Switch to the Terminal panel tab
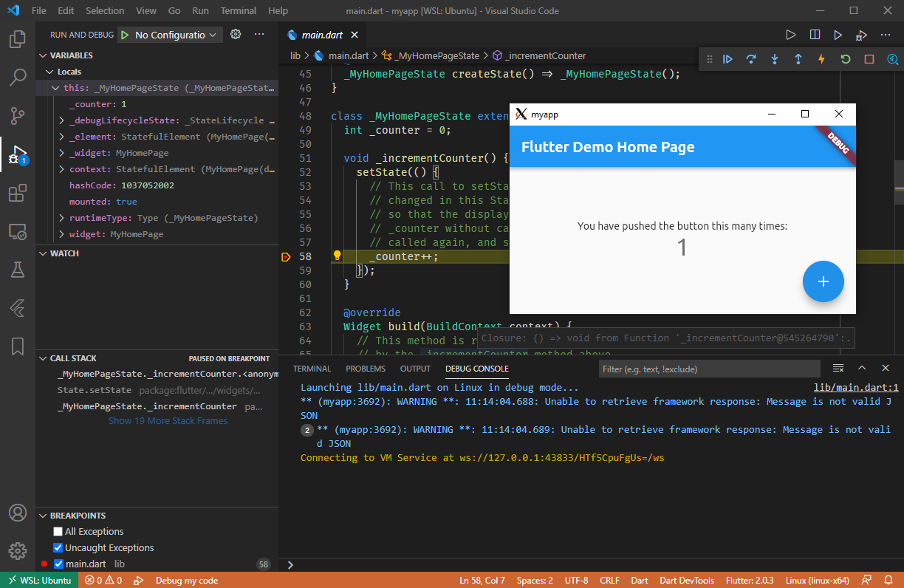This screenshot has width=904, height=588. click(312, 369)
